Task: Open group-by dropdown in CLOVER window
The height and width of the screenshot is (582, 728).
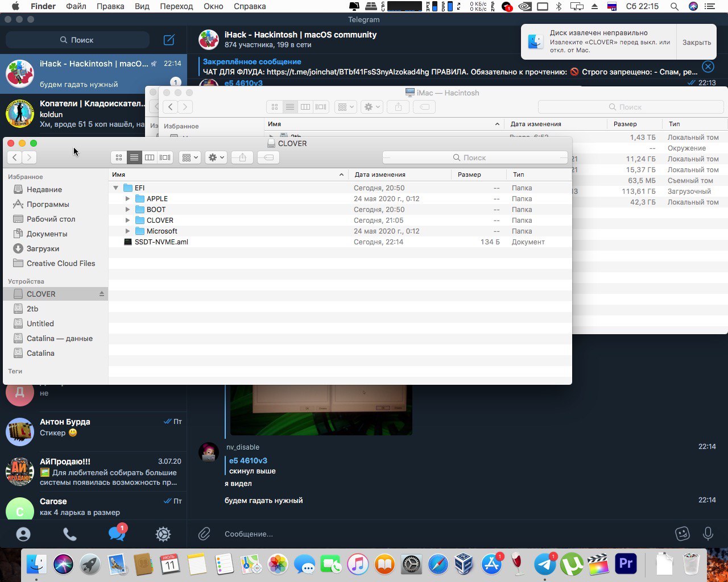Action: pyautogui.click(x=190, y=157)
